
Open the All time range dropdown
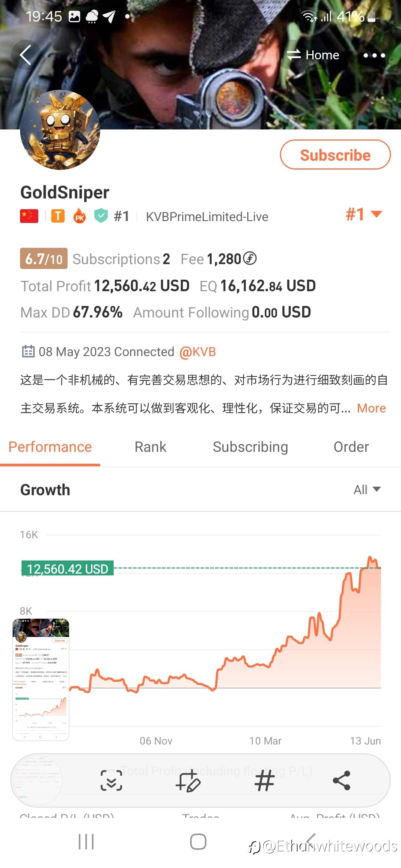[x=367, y=490]
